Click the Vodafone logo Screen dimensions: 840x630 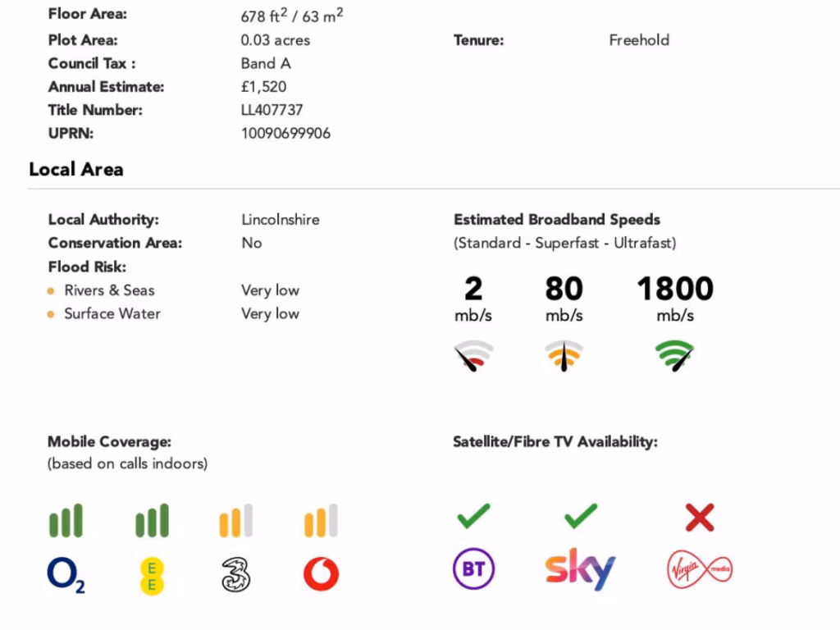321,573
